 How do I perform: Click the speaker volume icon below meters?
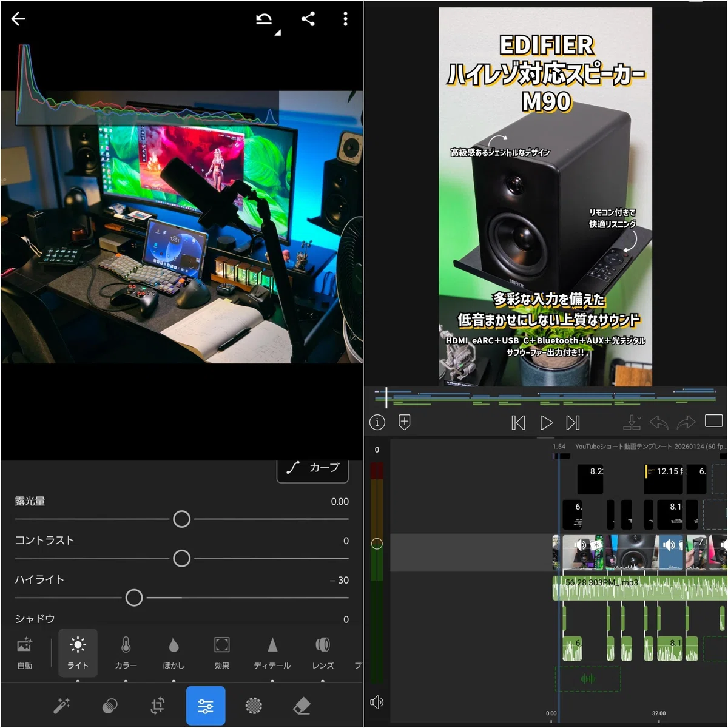click(x=377, y=703)
